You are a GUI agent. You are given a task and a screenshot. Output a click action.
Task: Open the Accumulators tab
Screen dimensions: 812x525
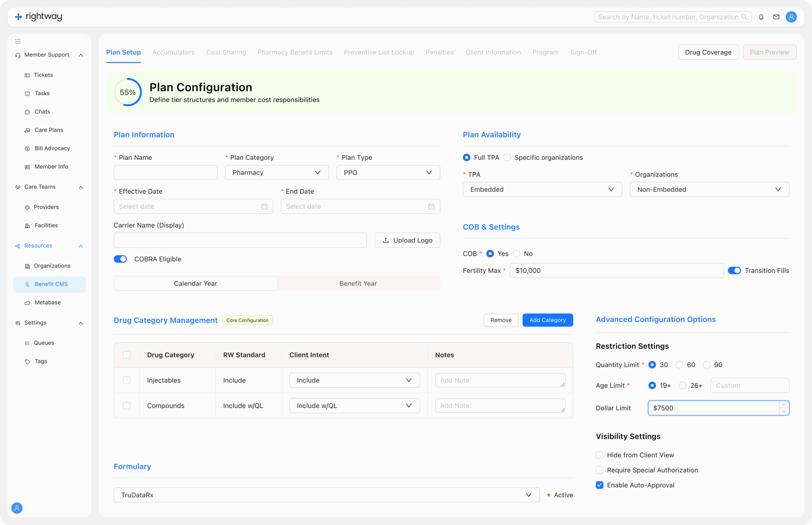click(173, 53)
